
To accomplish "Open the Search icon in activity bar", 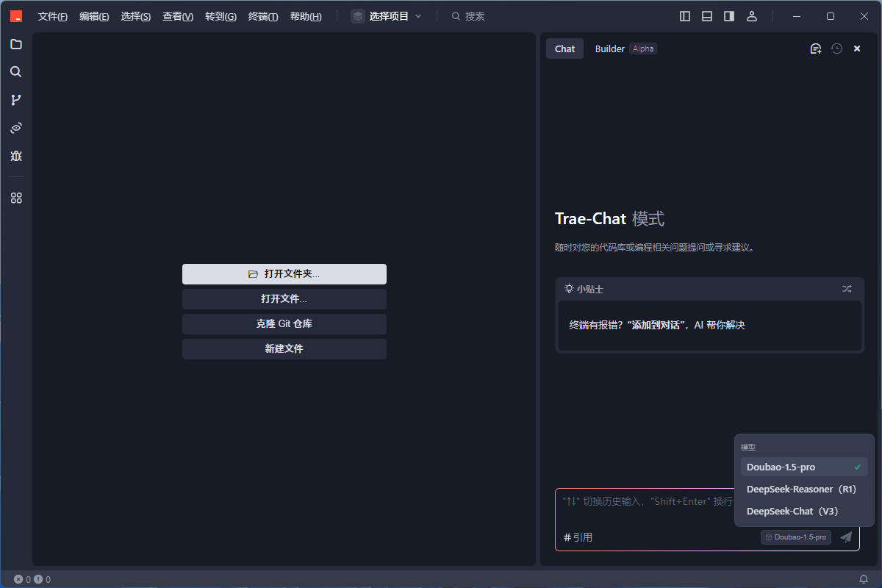I will pos(16,72).
